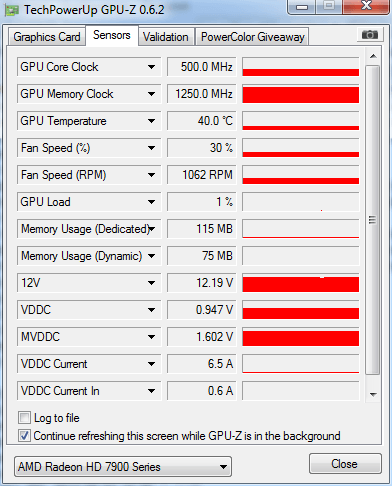Open the GPU Core Clock sensor dropdown
The image size is (392, 486).
(x=151, y=67)
